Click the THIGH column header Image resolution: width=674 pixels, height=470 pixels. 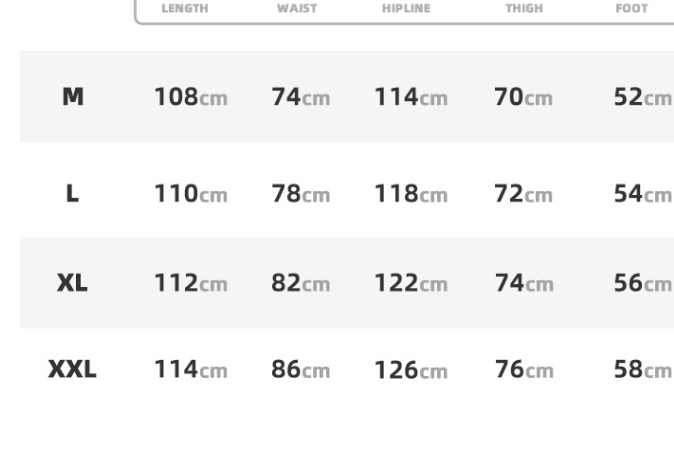524,8
